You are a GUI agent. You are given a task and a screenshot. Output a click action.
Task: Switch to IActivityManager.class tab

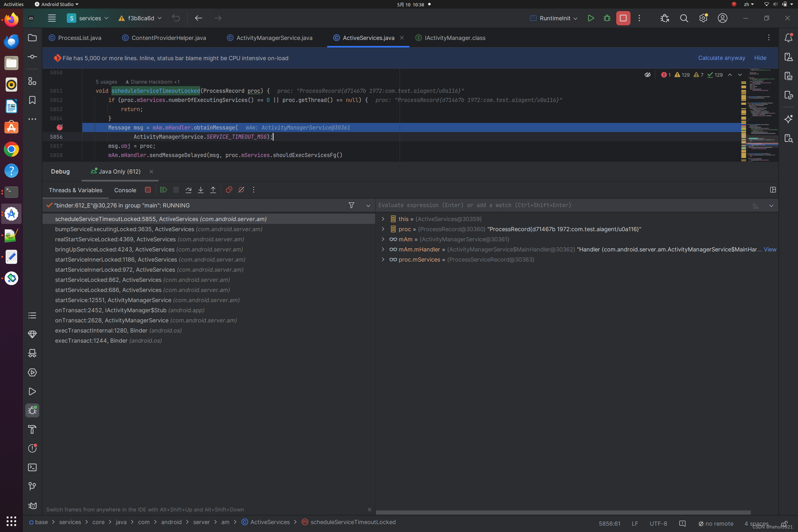click(x=451, y=38)
